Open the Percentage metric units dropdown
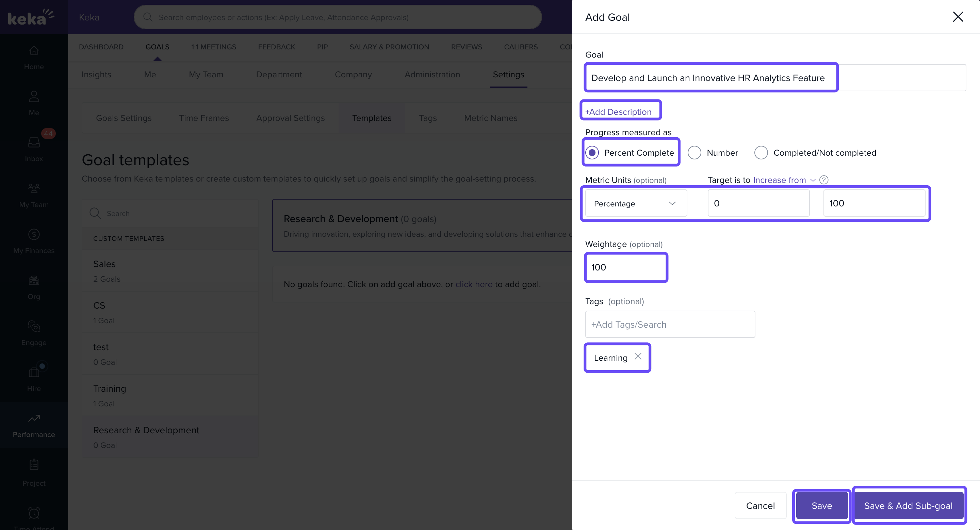980x530 pixels. (636, 203)
